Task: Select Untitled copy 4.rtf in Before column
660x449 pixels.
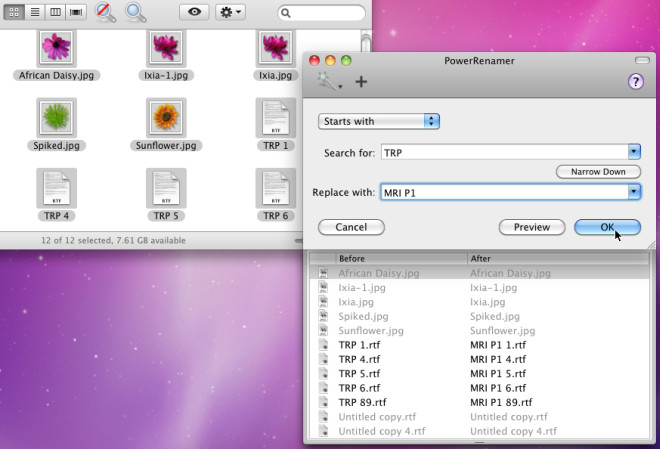Action: 382,431
